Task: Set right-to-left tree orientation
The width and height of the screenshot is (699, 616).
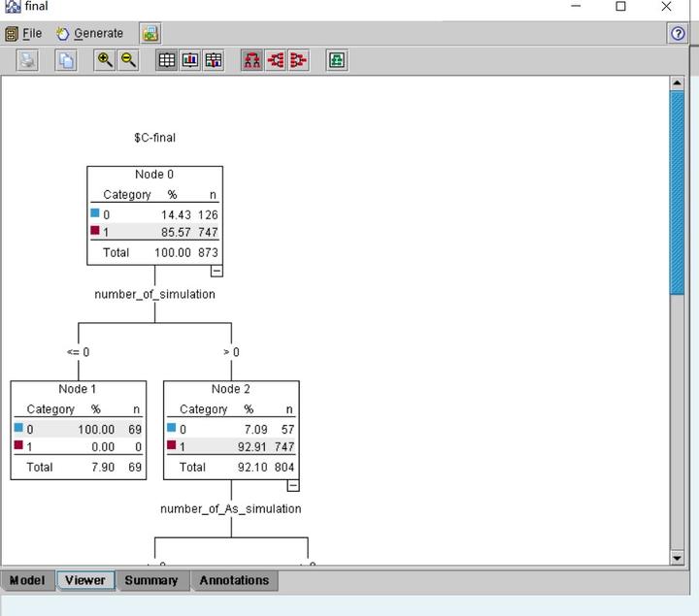Action: pos(298,60)
